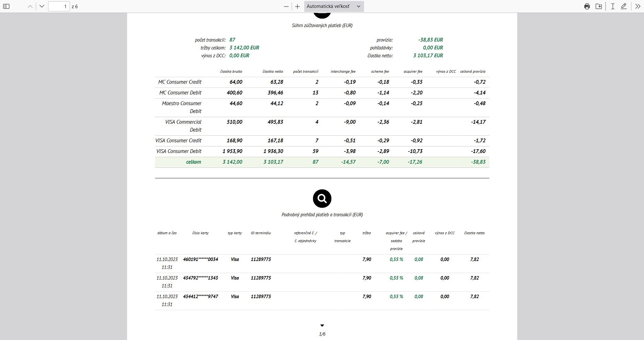Go to next page arrow
644x340 pixels.
(42, 6)
